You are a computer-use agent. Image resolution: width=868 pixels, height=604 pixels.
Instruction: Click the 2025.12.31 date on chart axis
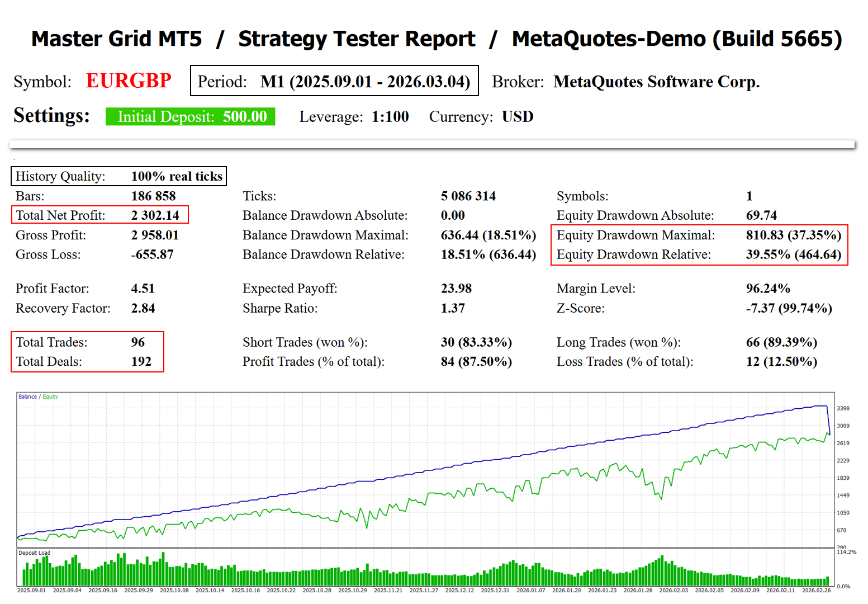(x=495, y=590)
